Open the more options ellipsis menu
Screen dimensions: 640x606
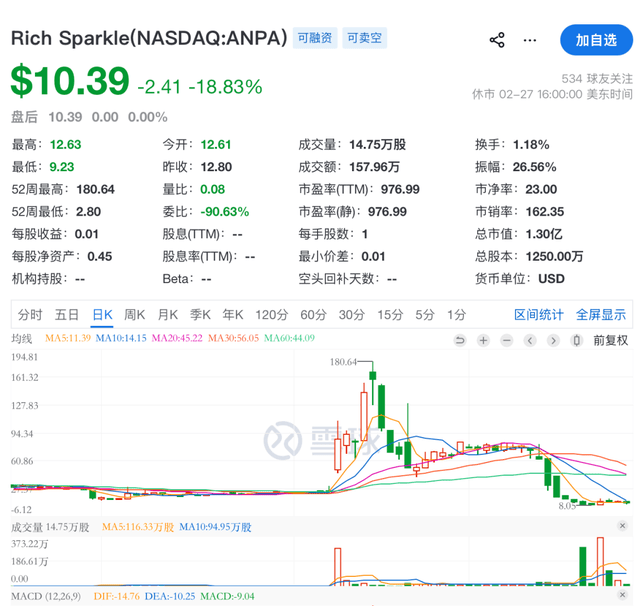[530, 40]
